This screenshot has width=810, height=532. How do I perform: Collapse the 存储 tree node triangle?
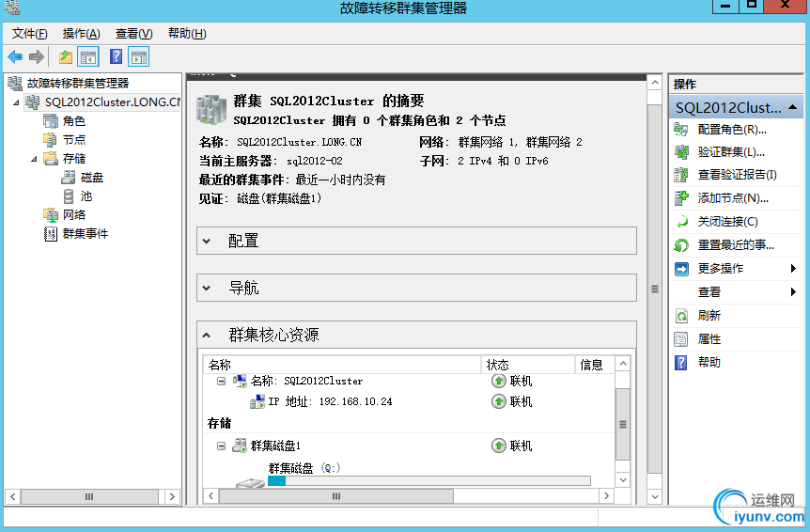34,159
